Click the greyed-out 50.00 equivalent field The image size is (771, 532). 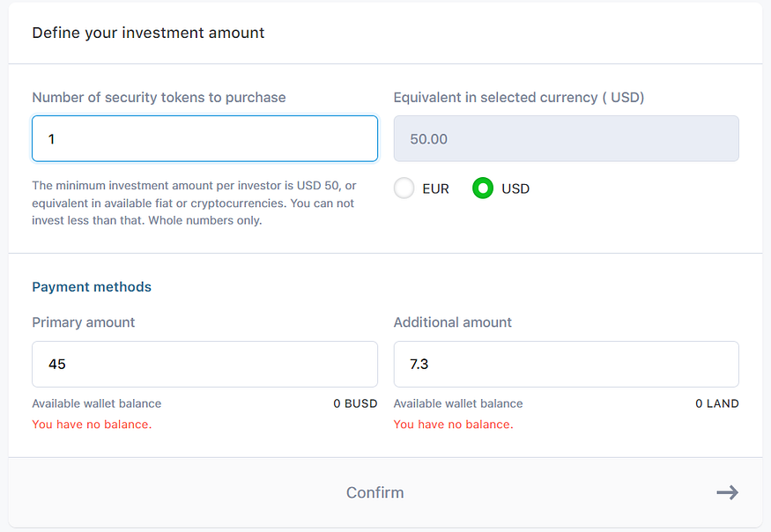566,139
